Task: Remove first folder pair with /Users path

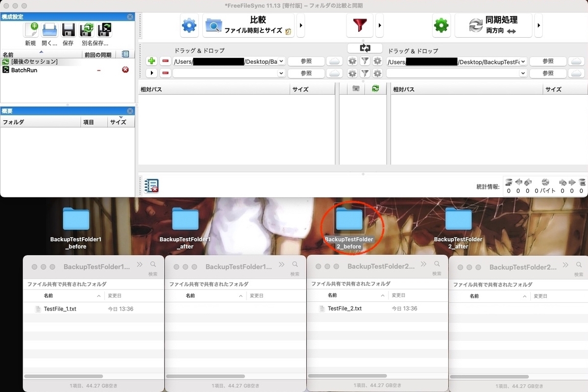Action: pyautogui.click(x=166, y=61)
